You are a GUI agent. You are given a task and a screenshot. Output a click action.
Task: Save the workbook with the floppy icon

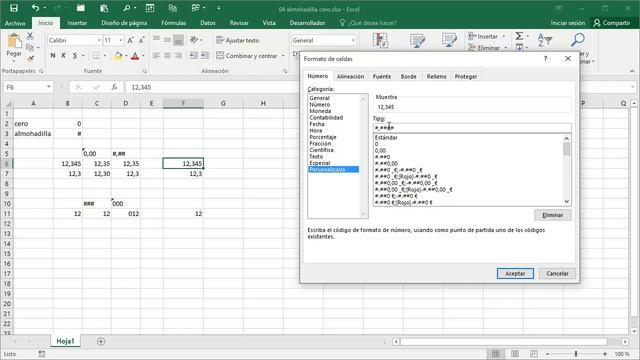[13, 8]
